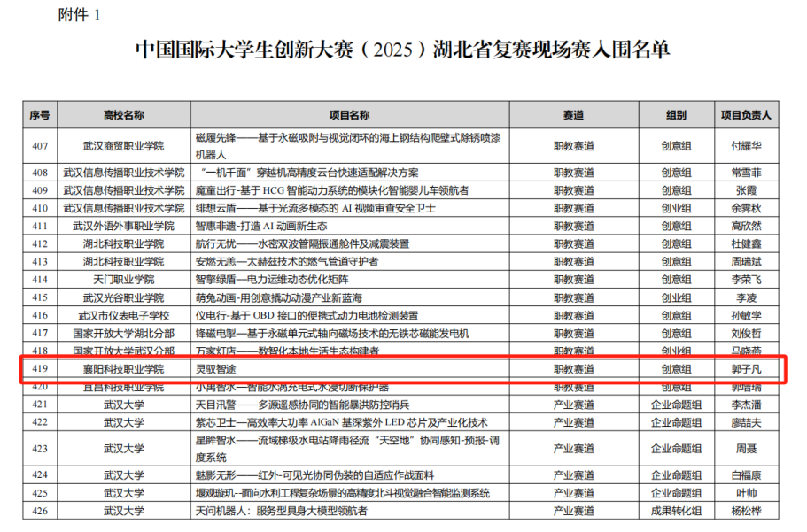Click the 成果转化组 cell
Image resolution: width=807 pixels, height=532 pixels.
coord(676,511)
